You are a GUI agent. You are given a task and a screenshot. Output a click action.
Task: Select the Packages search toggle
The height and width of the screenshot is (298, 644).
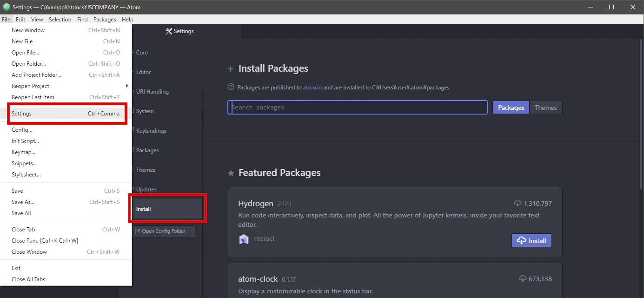[x=511, y=108]
